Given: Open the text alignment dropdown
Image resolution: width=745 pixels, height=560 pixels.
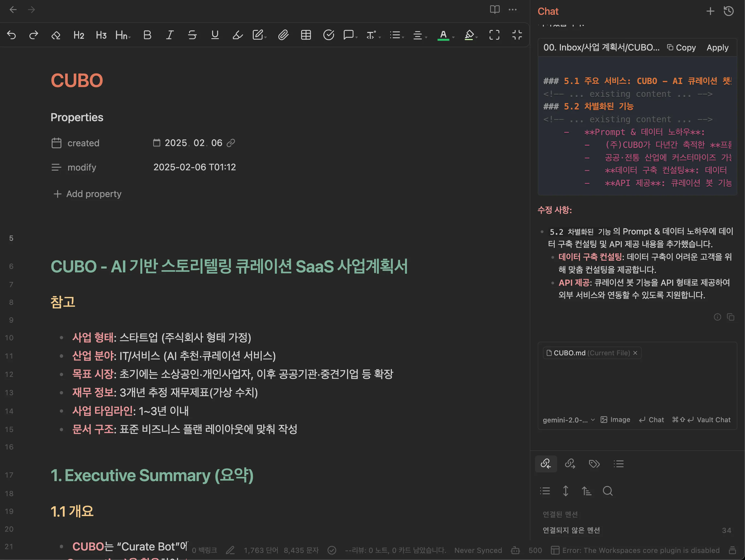Looking at the screenshot, I should pos(420,35).
